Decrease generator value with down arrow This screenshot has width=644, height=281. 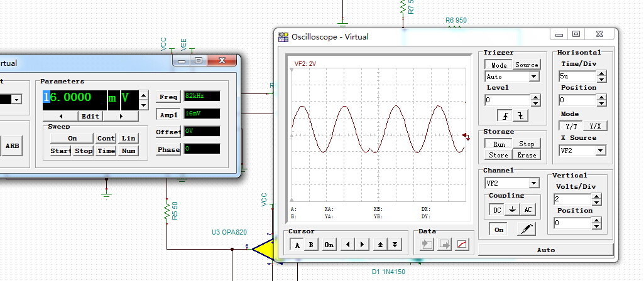click(x=143, y=105)
